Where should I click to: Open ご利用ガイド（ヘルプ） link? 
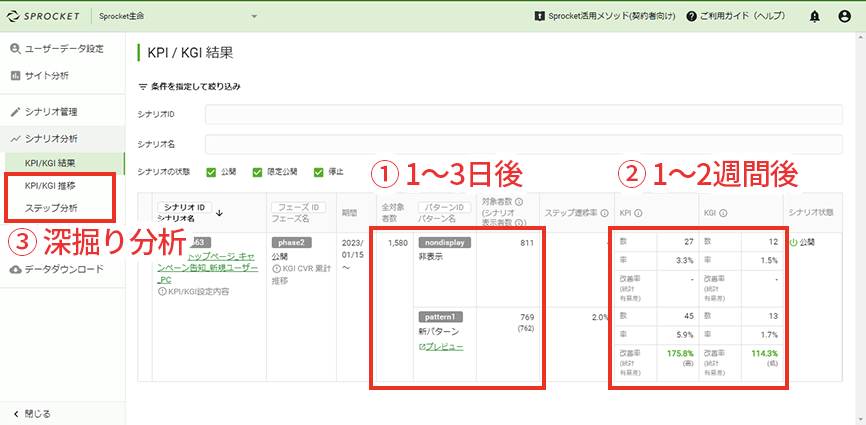(736, 17)
